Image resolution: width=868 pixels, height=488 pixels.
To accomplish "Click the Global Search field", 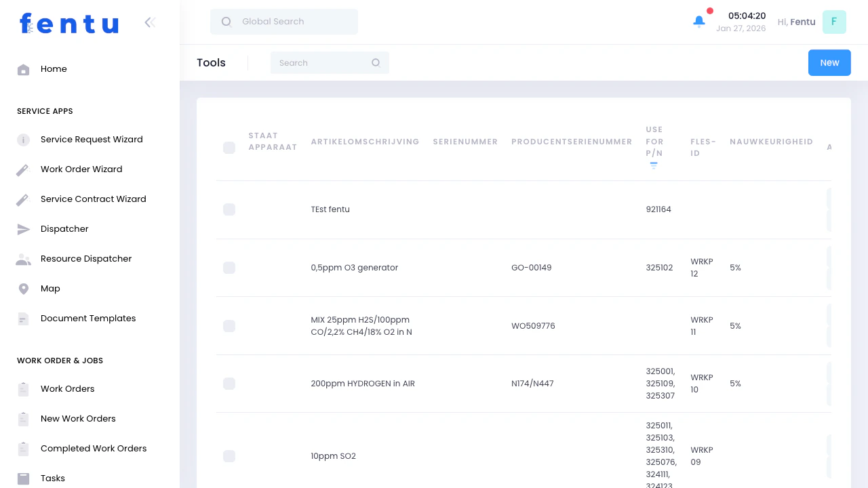I will (283, 21).
